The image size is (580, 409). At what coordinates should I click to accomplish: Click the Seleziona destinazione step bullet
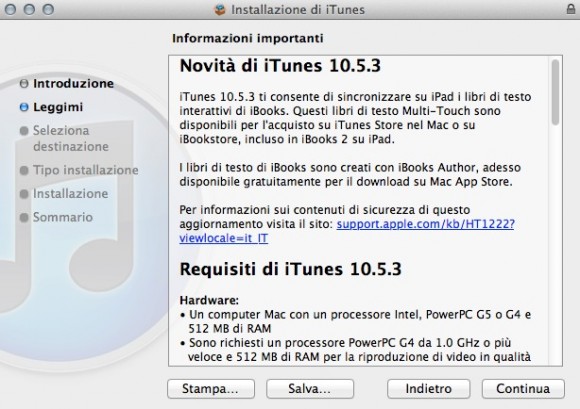pyautogui.click(x=24, y=131)
